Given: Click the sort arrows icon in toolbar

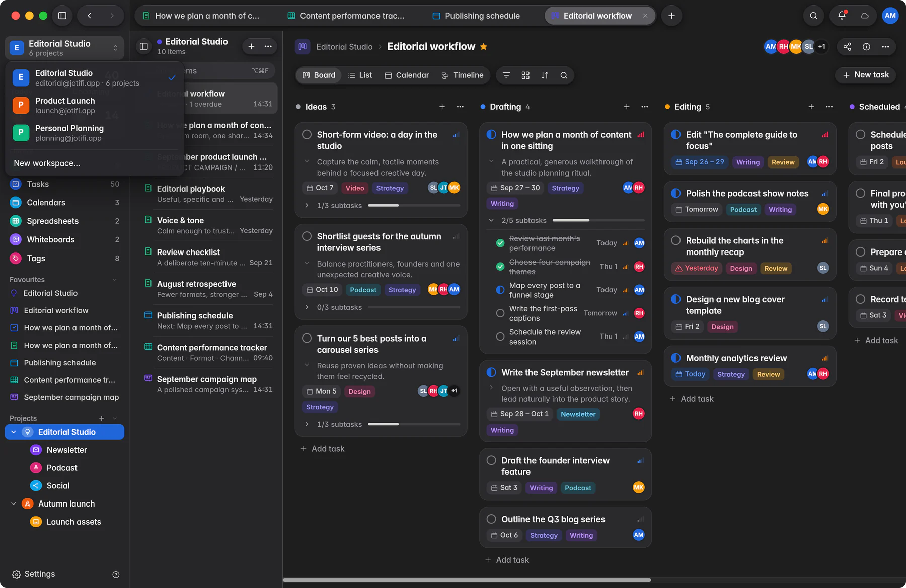Looking at the screenshot, I should (545, 75).
